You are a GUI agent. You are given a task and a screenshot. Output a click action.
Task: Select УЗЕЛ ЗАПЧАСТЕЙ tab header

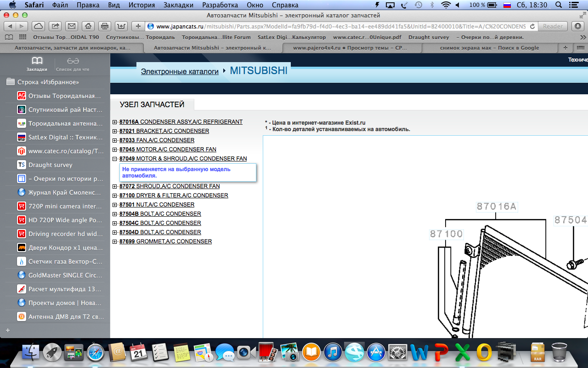point(152,104)
